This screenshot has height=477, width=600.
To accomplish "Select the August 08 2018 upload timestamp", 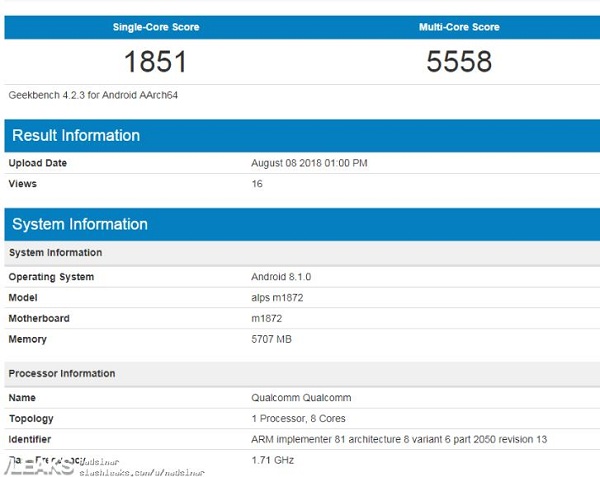I will pyautogui.click(x=309, y=163).
